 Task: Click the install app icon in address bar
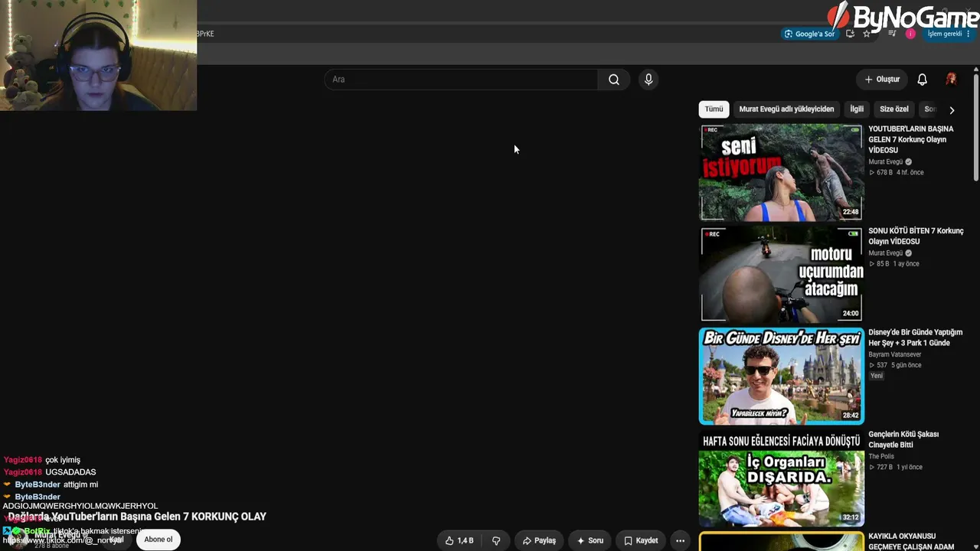[850, 34]
